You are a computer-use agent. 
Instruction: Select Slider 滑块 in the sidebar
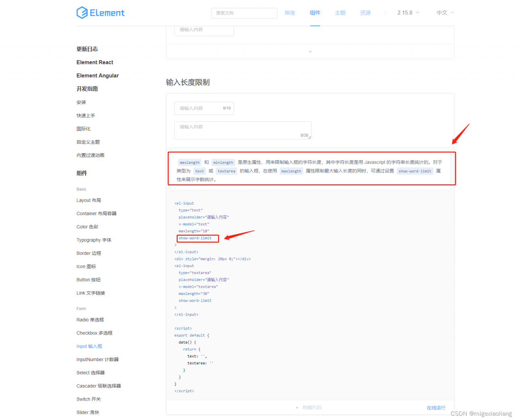point(88,413)
